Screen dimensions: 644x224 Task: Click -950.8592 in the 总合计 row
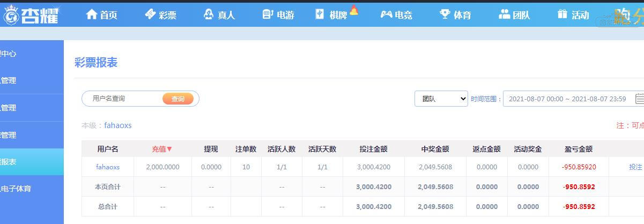tap(579, 206)
